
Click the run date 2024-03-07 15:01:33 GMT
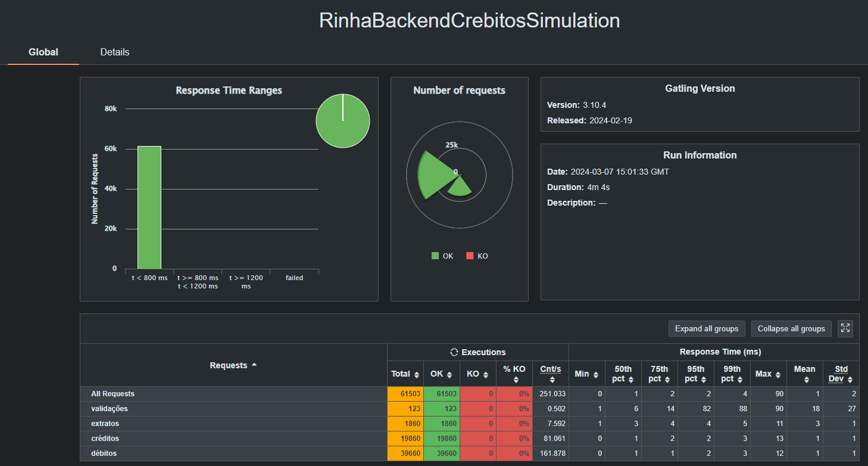point(620,172)
